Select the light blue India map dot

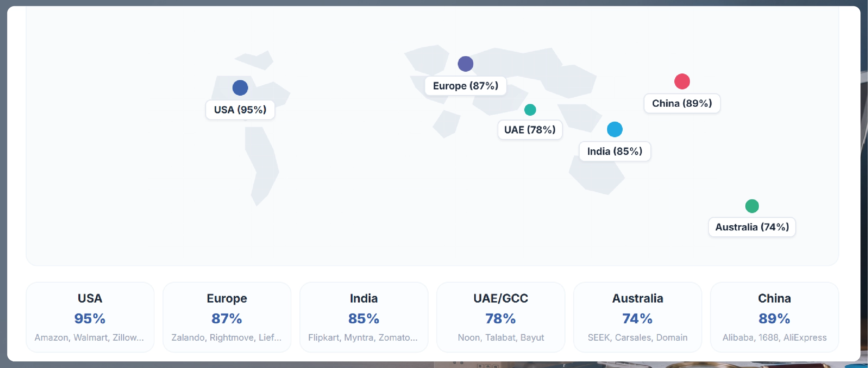click(x=615, y=129)
